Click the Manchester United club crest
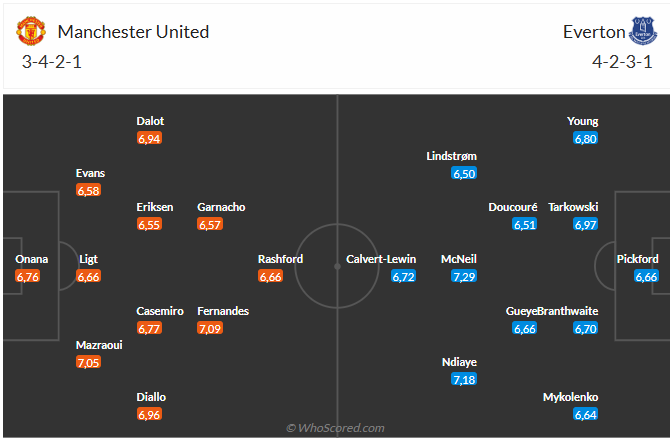This screenshot has height=438, width=670. tap(32, 32)
